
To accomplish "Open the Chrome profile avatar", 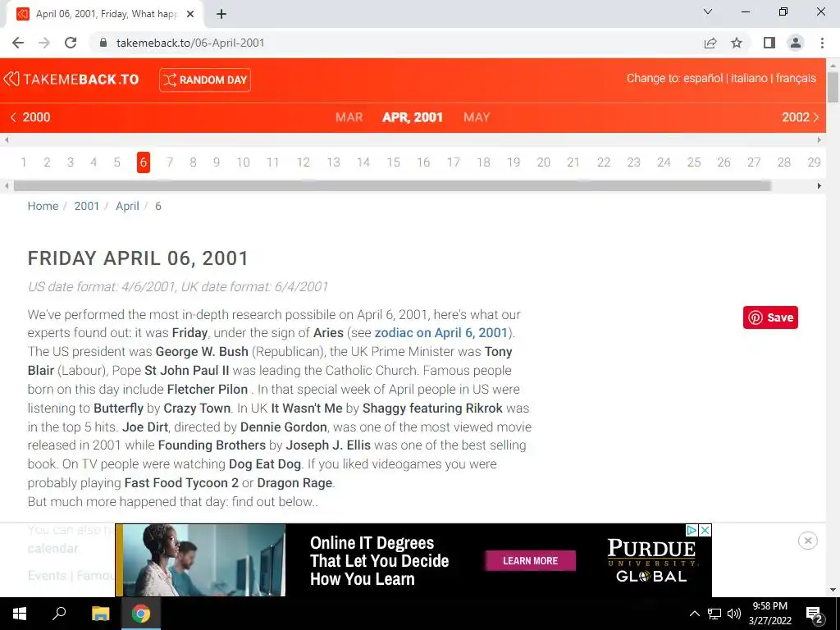I will click(x=796, y=43).
